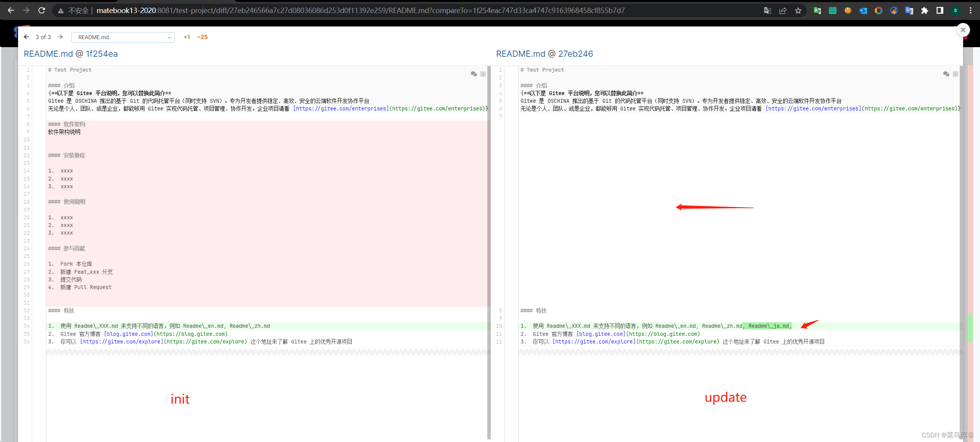Go to previous file in diff
Image resolution: width=980 pixels, height=442 pixels.
point(26,37)
